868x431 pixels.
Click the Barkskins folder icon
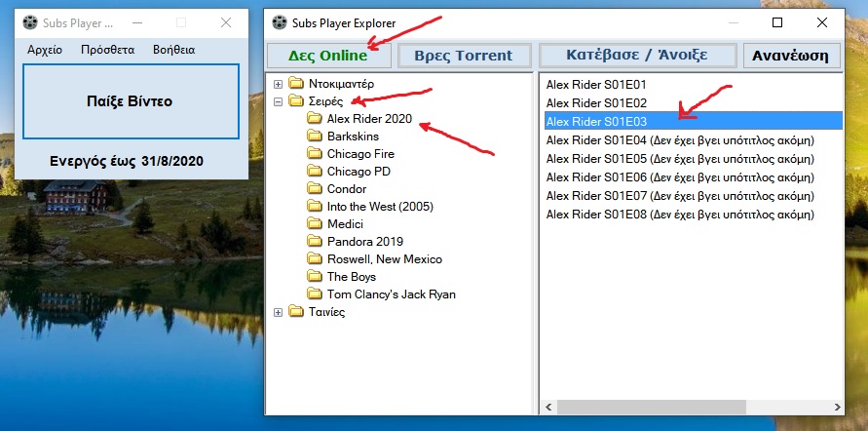pos(315,137)
